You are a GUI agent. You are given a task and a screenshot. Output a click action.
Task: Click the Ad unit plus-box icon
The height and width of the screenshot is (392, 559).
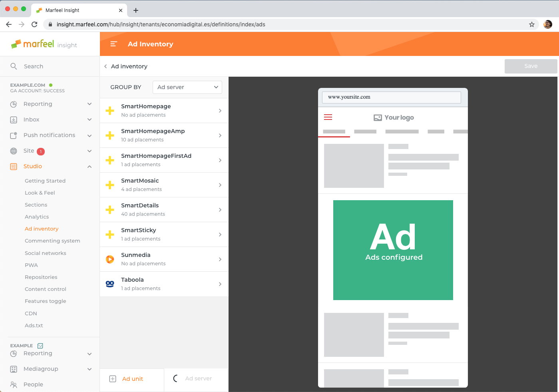113,379
